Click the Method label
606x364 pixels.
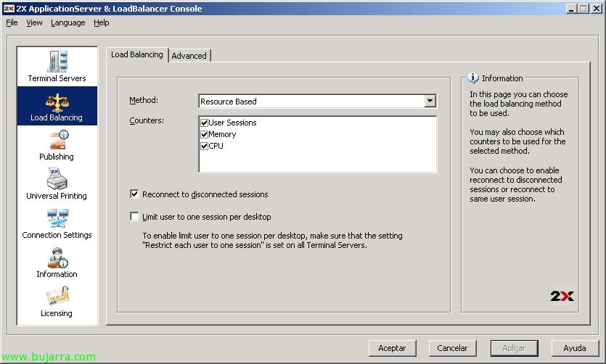[x=144, y=100]
